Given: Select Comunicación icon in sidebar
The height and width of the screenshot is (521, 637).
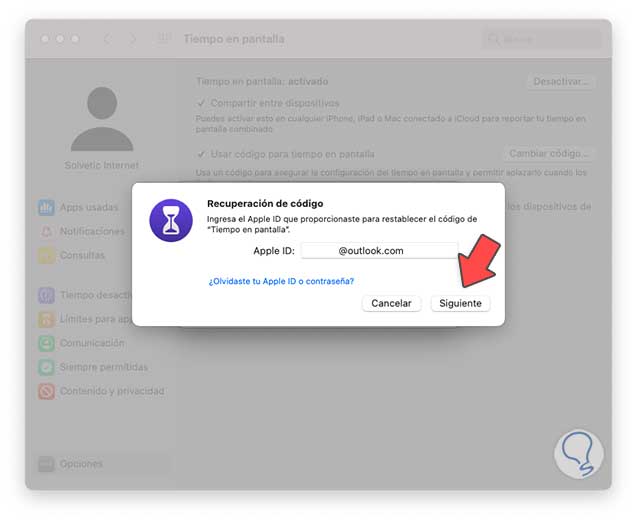Looking at the screenshot, I should pyautogui.click(x=46, y=343).
